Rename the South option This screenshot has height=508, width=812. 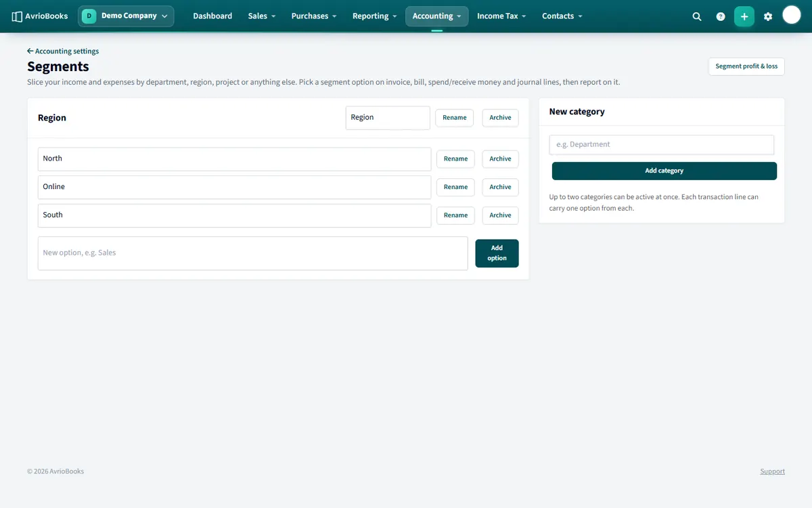tap(455, 215)
